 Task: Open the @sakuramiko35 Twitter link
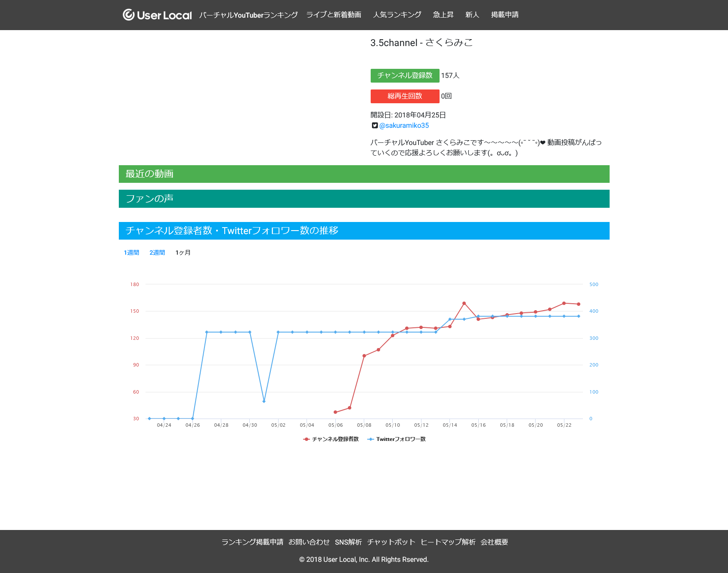coord(404,126)
